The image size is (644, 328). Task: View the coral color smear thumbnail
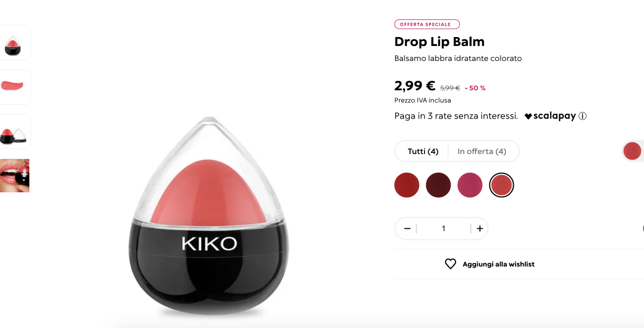click(14, 86)
